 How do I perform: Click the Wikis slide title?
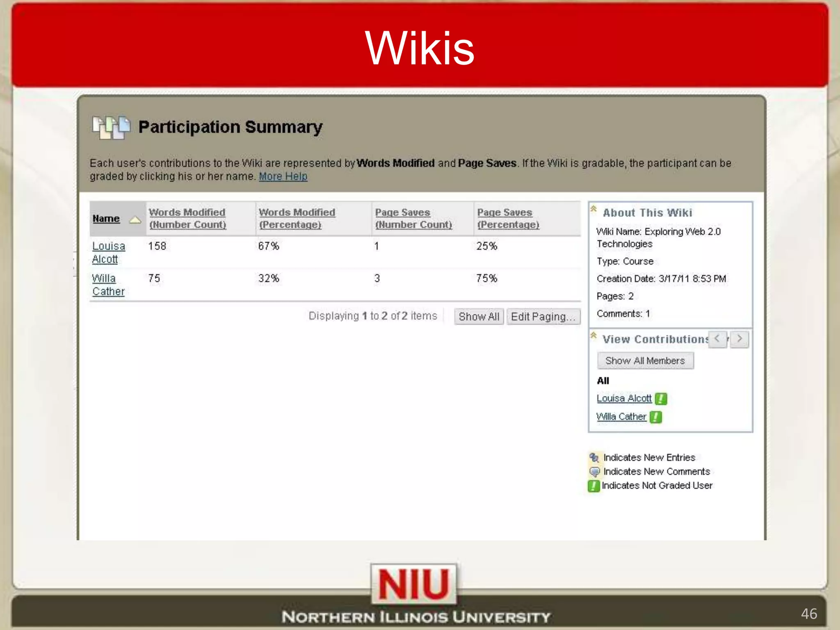point(420,48)
